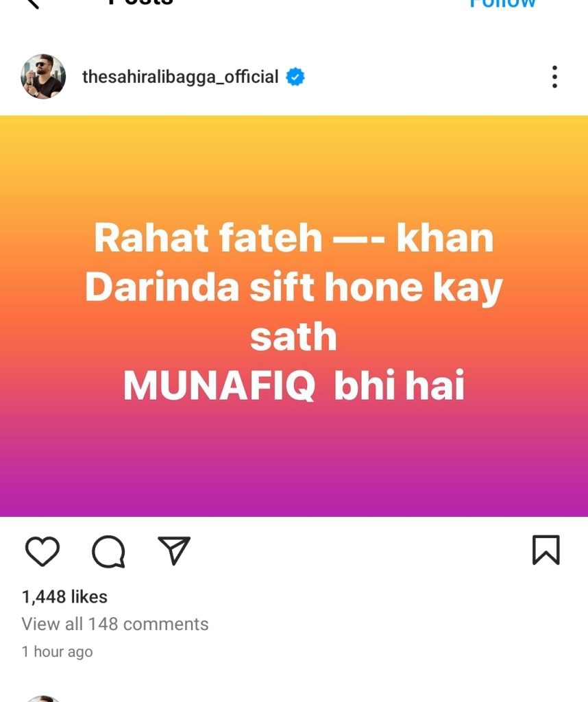588x702 pixels.
Task: View the list of 1,448 likes
Action: pyautogui.click(x=64, y=597)
